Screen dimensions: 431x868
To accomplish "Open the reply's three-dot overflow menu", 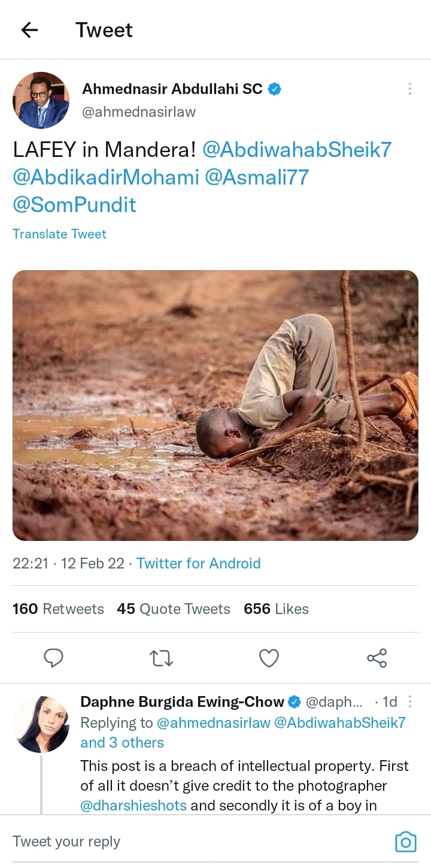I will pos(410,701).
